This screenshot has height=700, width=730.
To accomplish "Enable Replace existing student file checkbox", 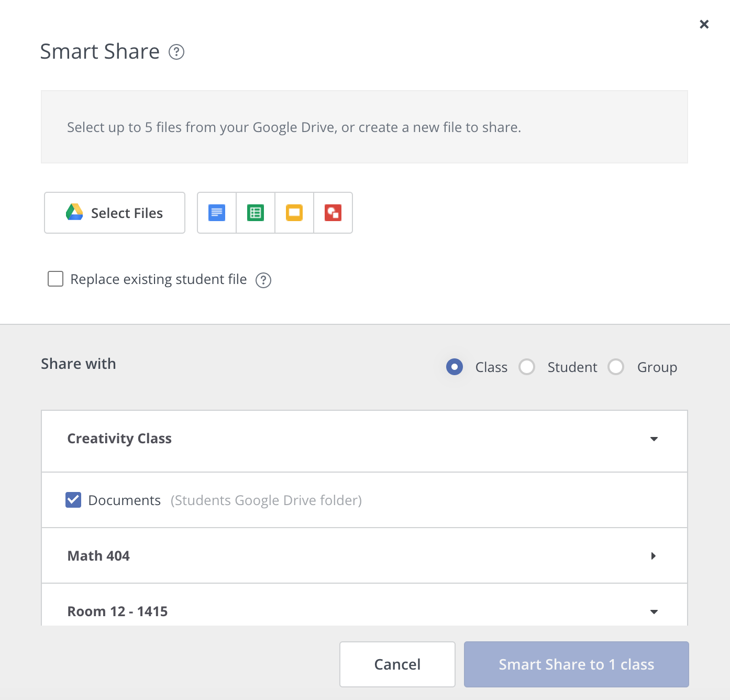I will click(56, 279).
